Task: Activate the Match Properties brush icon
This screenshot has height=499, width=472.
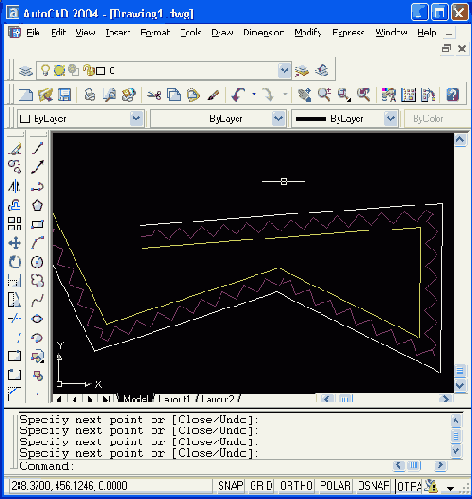Action: click(x=213, y=95)
